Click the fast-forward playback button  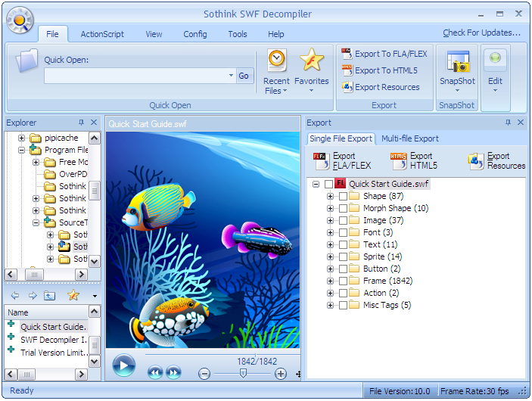(173, 372)
